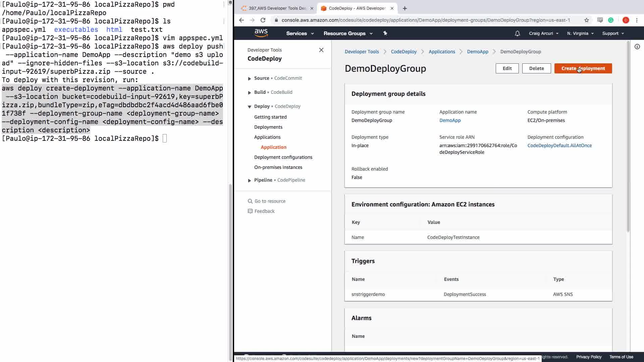Close the Developer Tools side panel

click(x=321, y=50)
